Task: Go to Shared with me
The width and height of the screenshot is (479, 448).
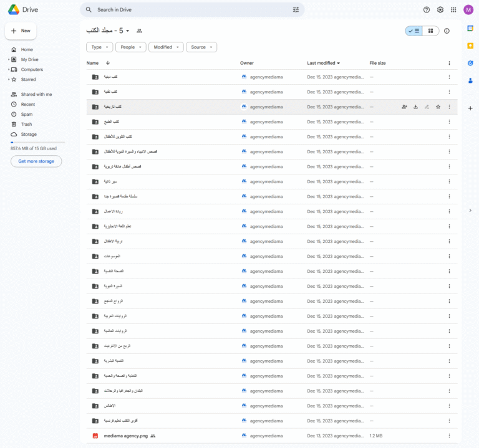Action: (x=36, y=94)
